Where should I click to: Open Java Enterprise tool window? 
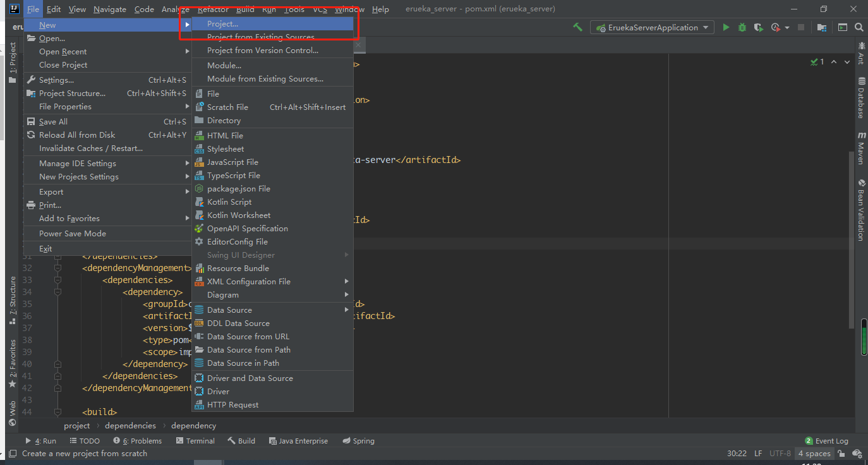298,441
